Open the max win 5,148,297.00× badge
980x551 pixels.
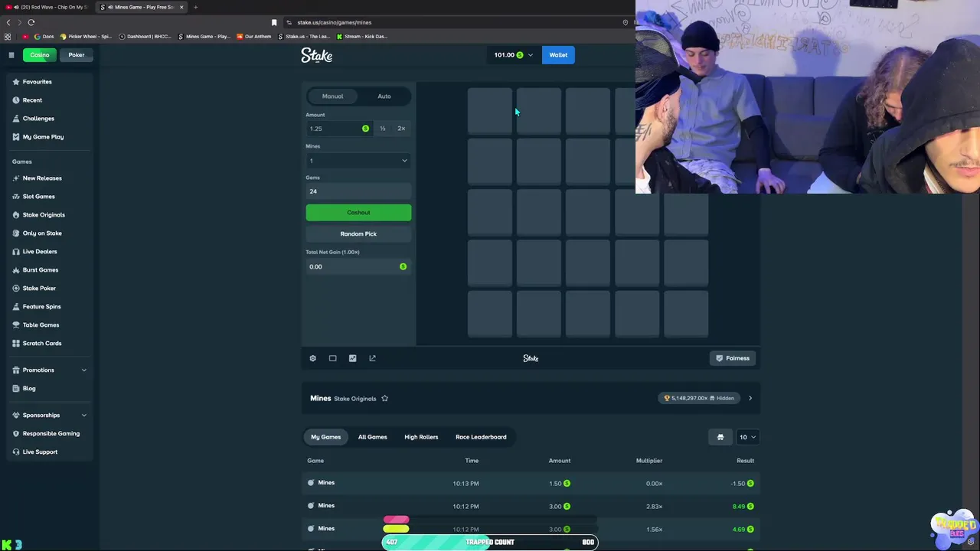tap(700, 398)
